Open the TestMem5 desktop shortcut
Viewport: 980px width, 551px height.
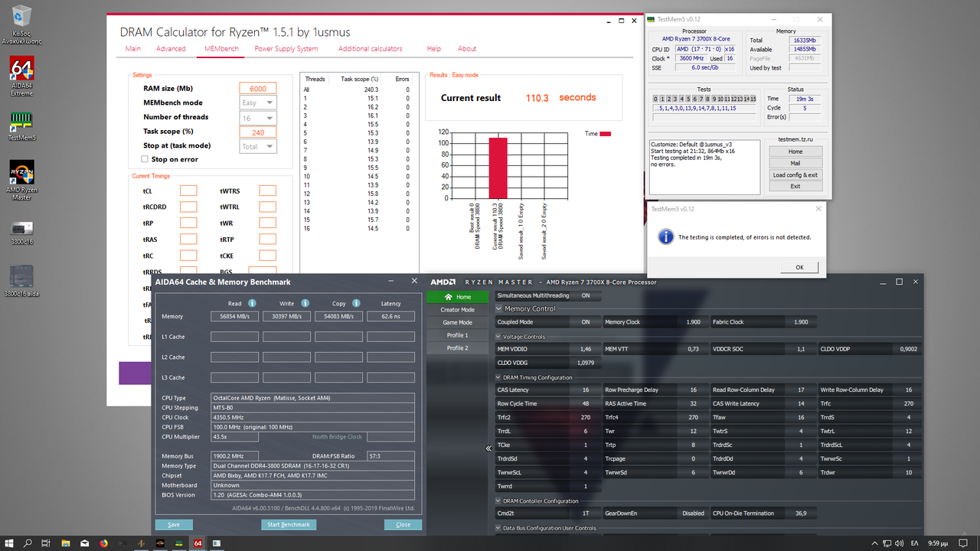(21, 126)
